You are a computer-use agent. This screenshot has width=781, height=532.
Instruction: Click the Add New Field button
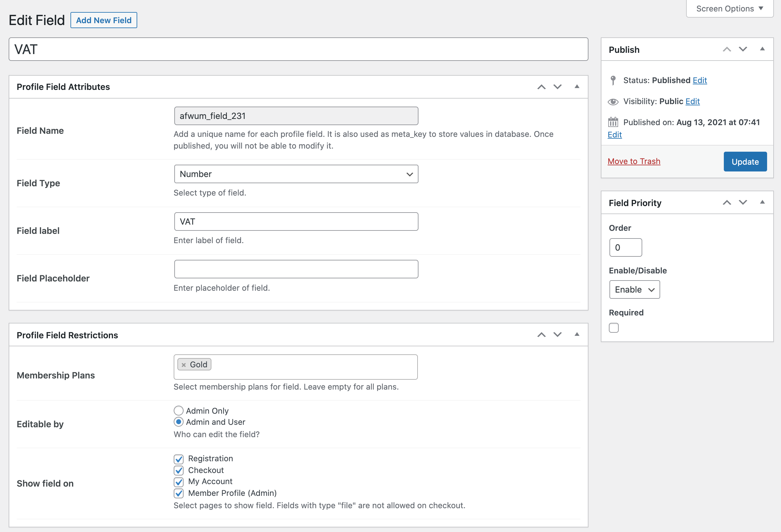(x=104, y=20)
